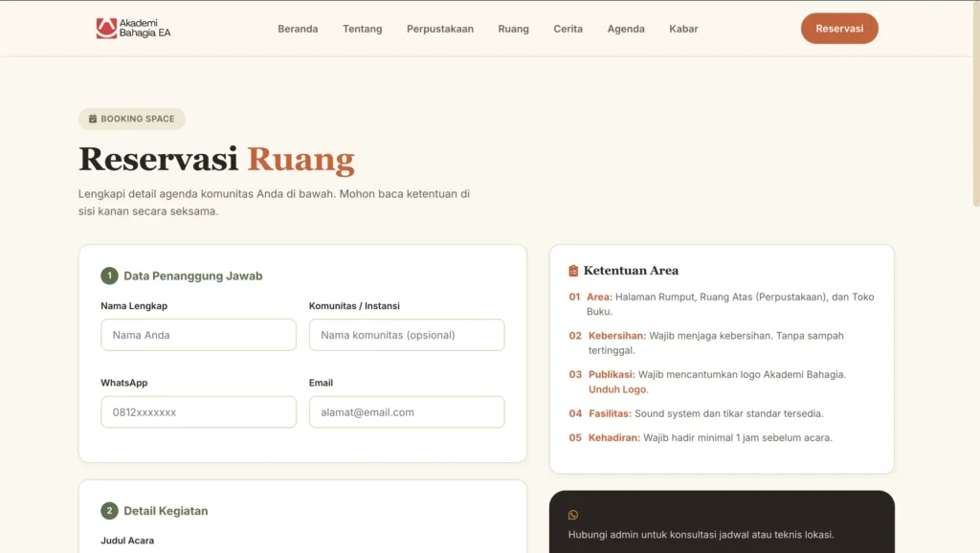Click the Detail Kegiatan section title
Image resolution: width=980 pixels, height=553 pixels.
166,511
